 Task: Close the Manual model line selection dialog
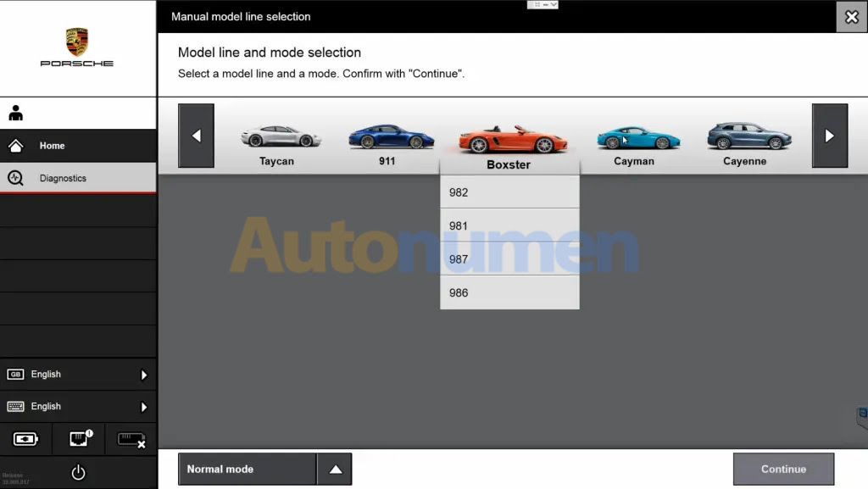[851, 17]
